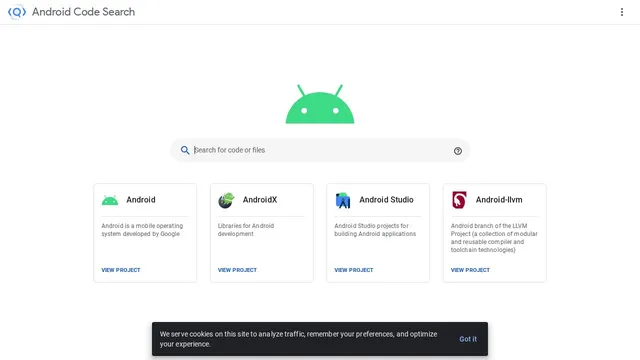Select the Android Studio card title
Viewport: 640px width, 360px height.
(x=386, y=200)
